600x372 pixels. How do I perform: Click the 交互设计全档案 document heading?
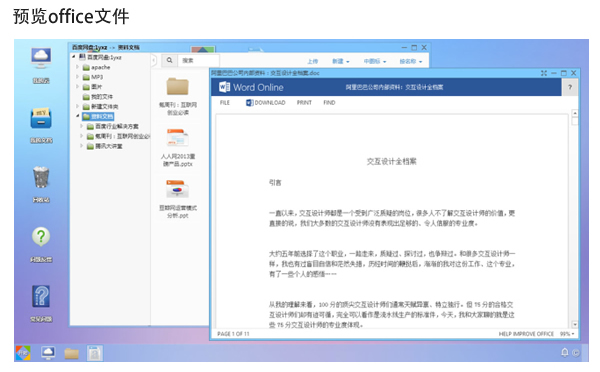pyautogui.click(x=391, y=162)
